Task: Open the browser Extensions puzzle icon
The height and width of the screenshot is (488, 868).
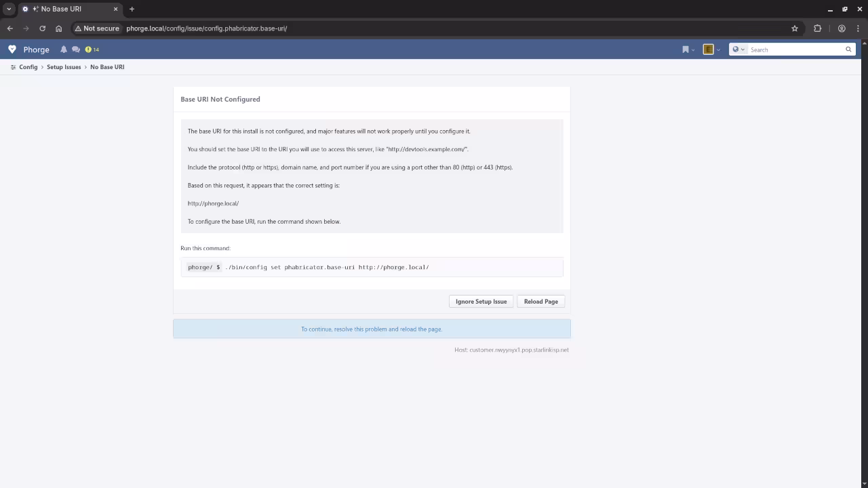Action: point(817,28)
